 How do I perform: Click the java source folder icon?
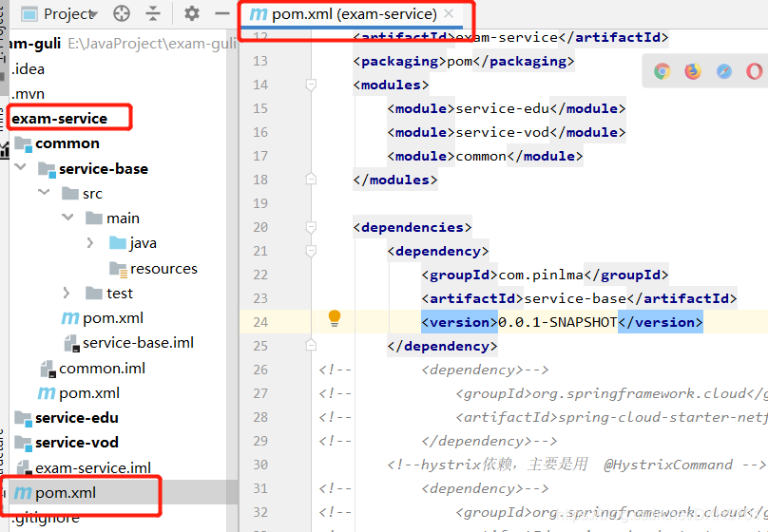118,242
